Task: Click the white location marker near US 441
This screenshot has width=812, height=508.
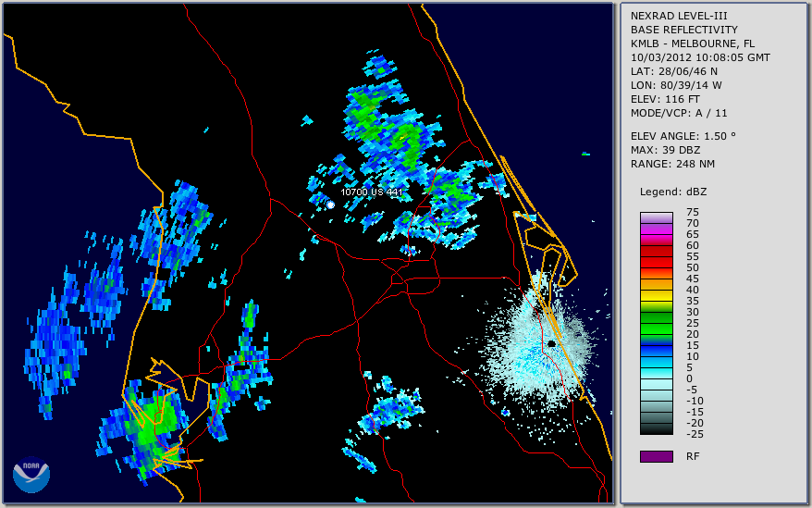Action: pyautogui.click(x=330, y=204)
